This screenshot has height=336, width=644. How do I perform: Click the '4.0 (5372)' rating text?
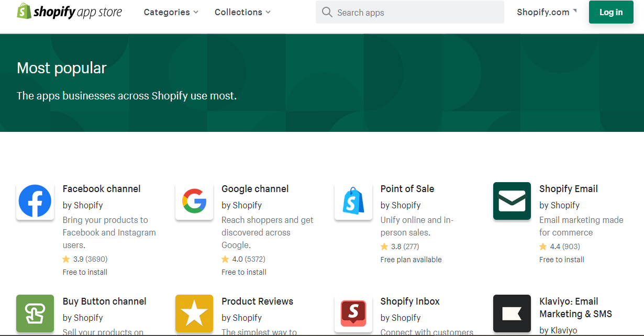coord(249,259)
